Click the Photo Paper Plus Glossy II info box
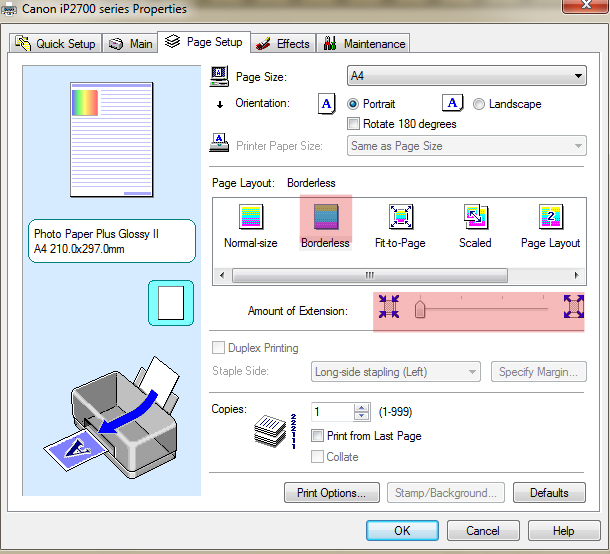610x554 pixels. pos(112,241)
